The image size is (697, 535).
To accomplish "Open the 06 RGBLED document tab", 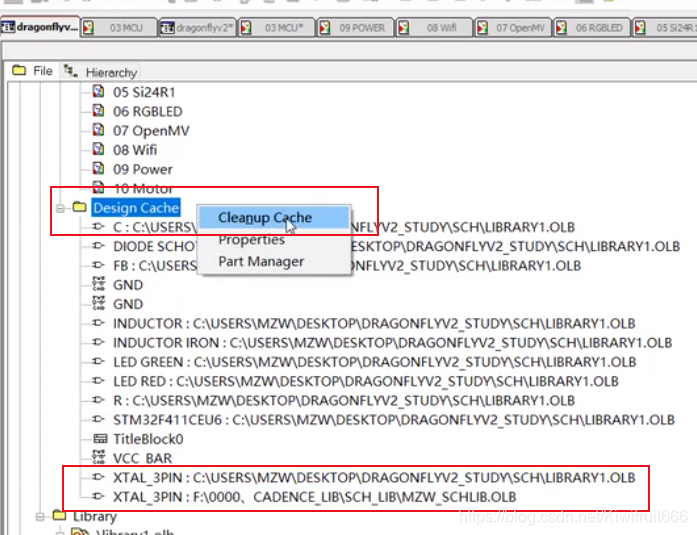I will point(598,28).
